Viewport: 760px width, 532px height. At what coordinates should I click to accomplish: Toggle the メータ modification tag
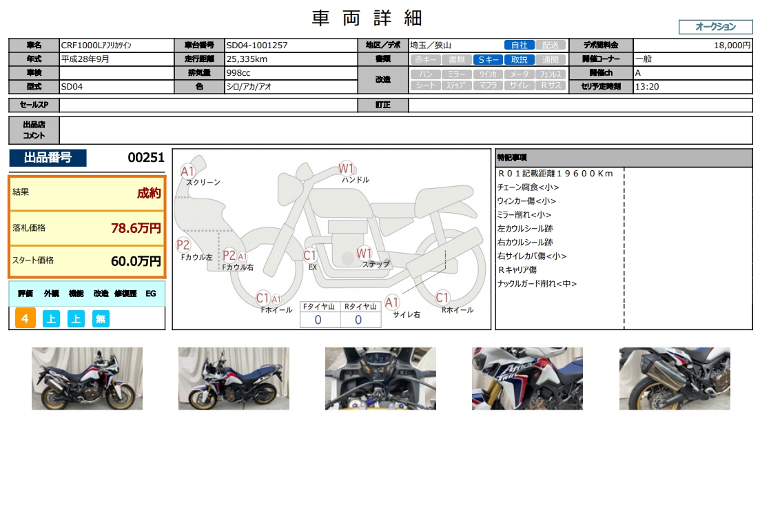click(x=519, y=74)
